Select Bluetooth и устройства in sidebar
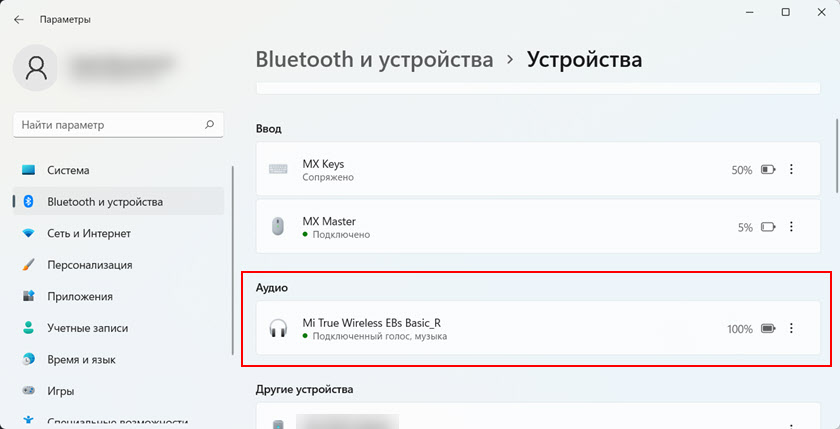This screenshot has width=840, height=429. click(104, 201)
